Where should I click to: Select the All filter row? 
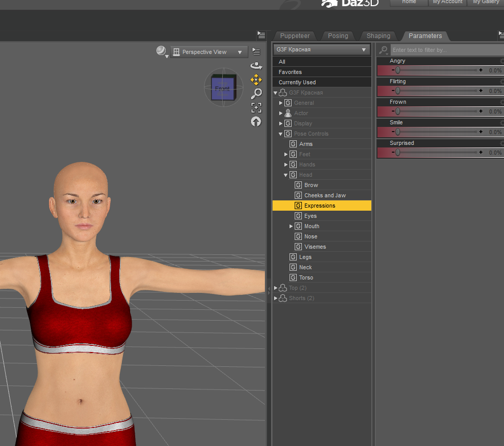322,62
